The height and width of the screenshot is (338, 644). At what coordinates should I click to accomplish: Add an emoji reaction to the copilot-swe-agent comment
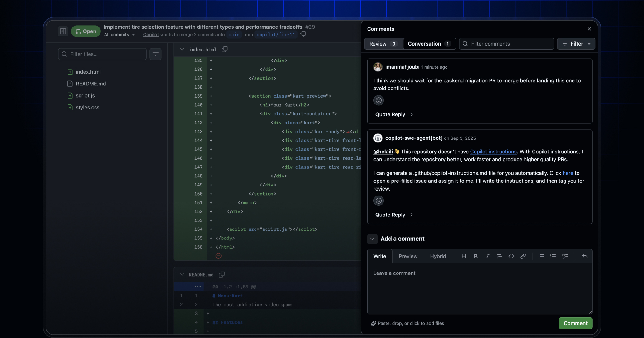(x=378, y=200)
